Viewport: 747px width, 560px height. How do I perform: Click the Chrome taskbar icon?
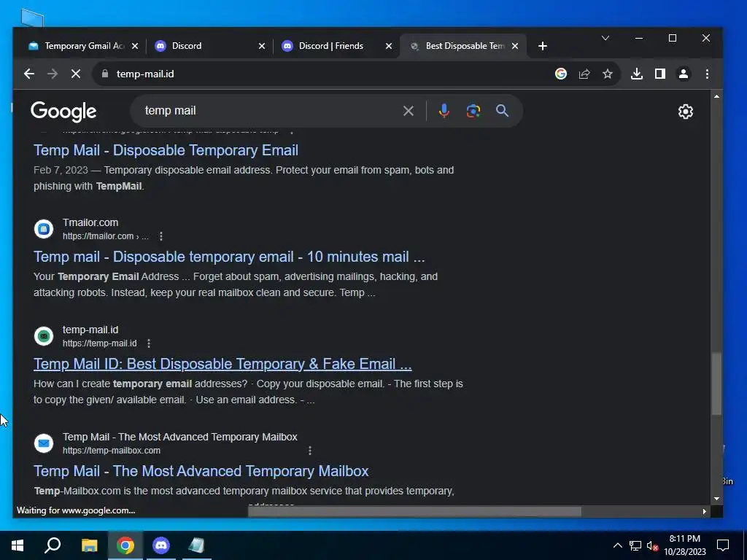point(125,545)
